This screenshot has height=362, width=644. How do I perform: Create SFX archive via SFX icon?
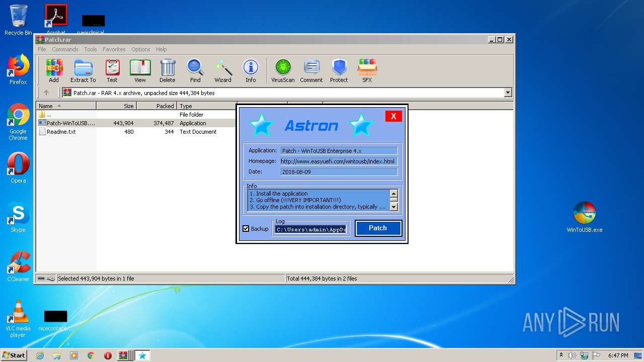pos(367,71)
